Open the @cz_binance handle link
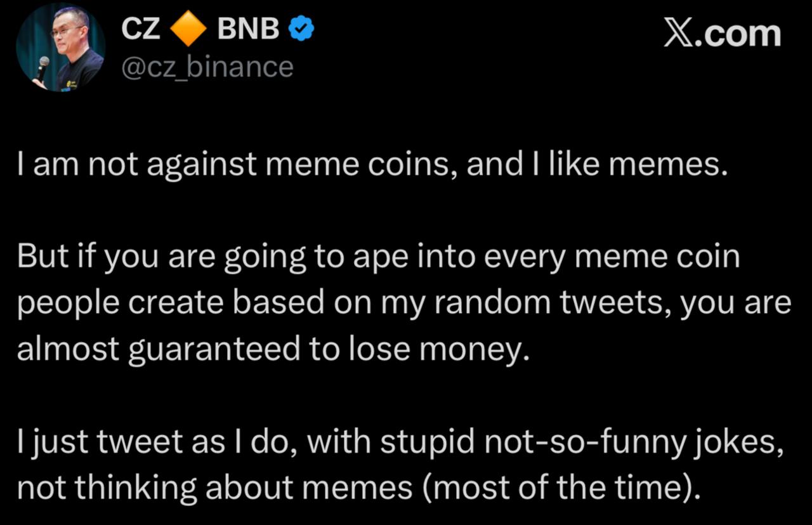 point(207,67)
